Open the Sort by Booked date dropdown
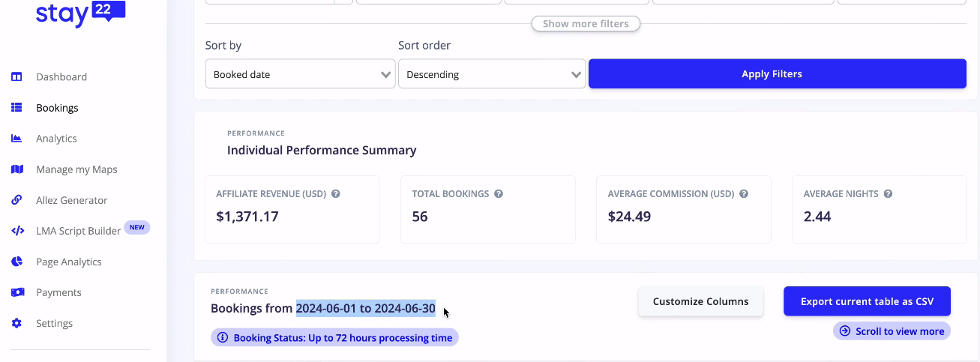980x362 pixels. pyautogui.click(x=300, y=74)
